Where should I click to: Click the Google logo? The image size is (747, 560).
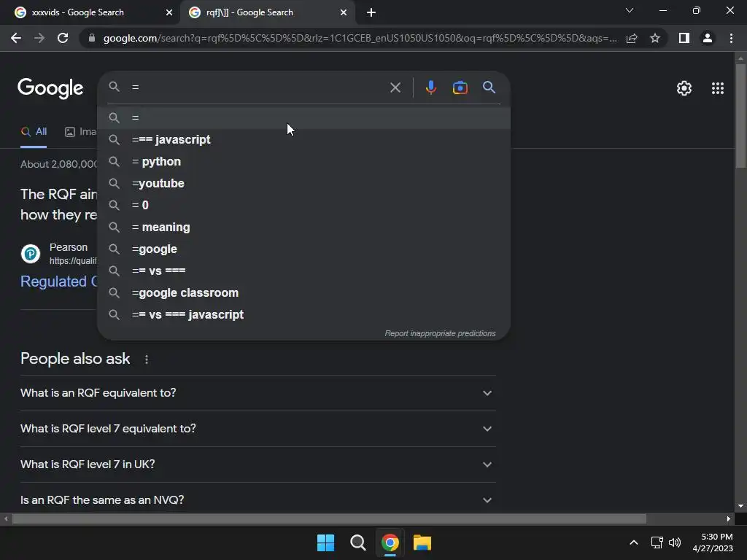[x=50, y=88]
